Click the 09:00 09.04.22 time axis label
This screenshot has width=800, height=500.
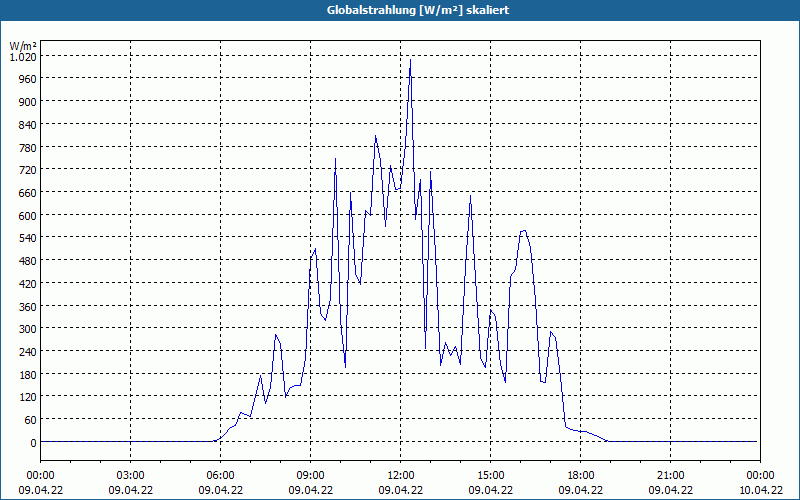click(310, 483)
